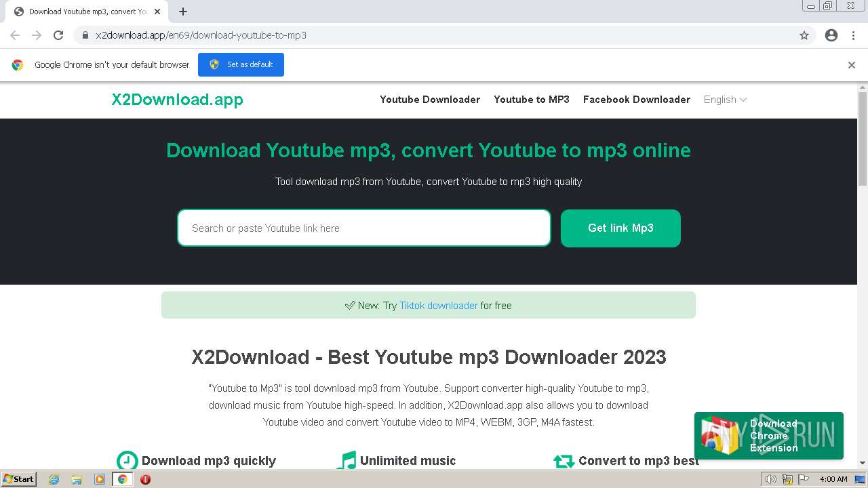
Task: Click the network tray icon
Action: click(x=787, y=479)
